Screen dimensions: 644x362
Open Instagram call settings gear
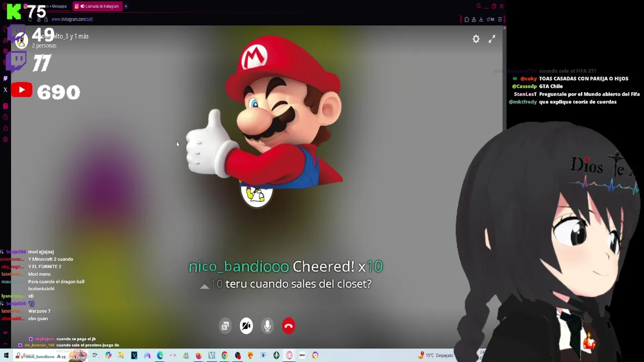[476, 39]
